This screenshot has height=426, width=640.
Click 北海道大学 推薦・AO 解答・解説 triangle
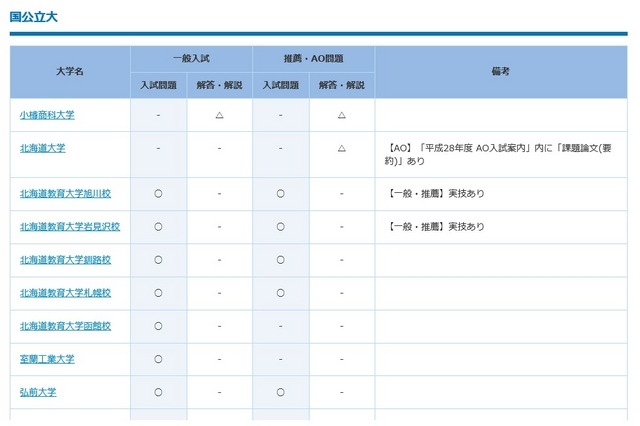point(342,149)
